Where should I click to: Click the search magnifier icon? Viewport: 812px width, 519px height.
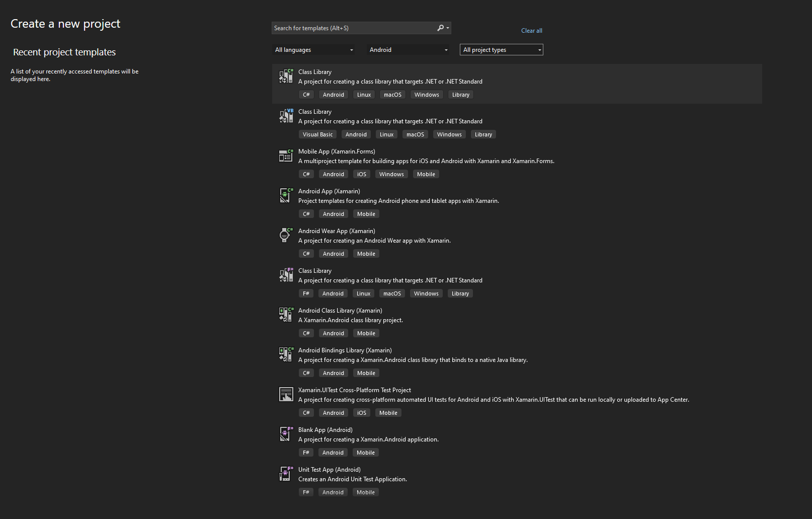440,28
